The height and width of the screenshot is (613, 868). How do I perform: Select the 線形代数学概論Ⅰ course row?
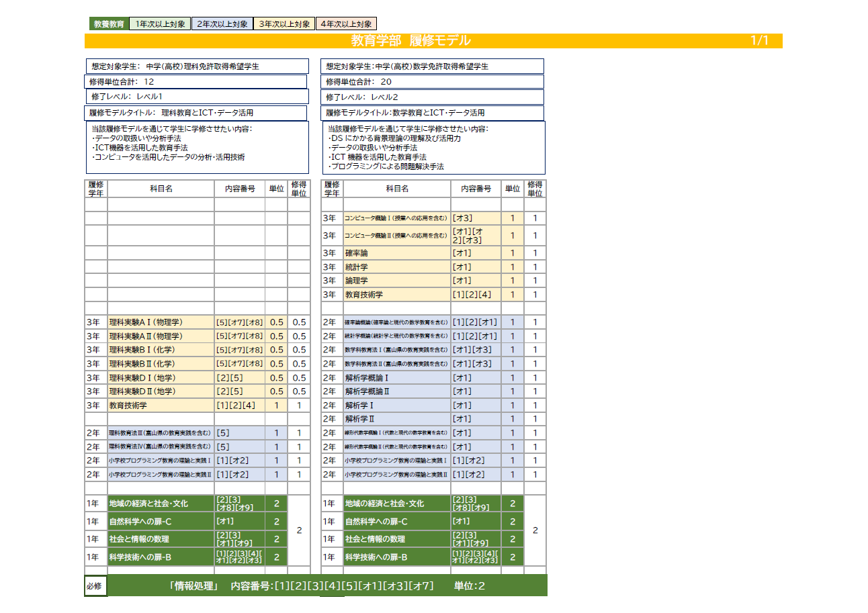pos(434,433)
